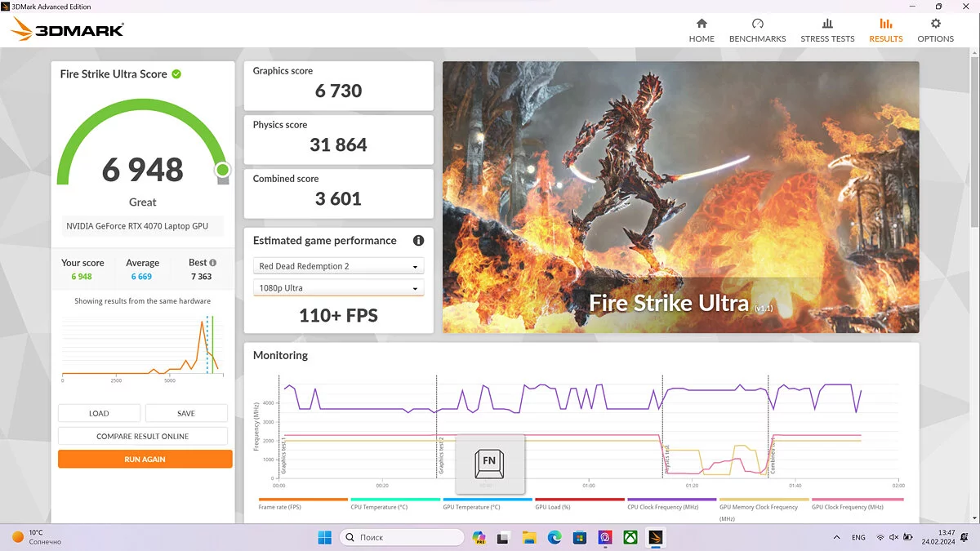Click the GPU Clock Frequency color legend
This screenshot has height=551, width=980.
[x=857, y=500]
